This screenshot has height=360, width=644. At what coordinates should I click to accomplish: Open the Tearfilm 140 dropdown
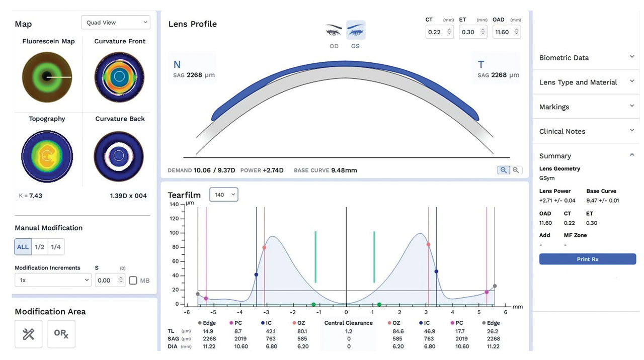(223, 194)
